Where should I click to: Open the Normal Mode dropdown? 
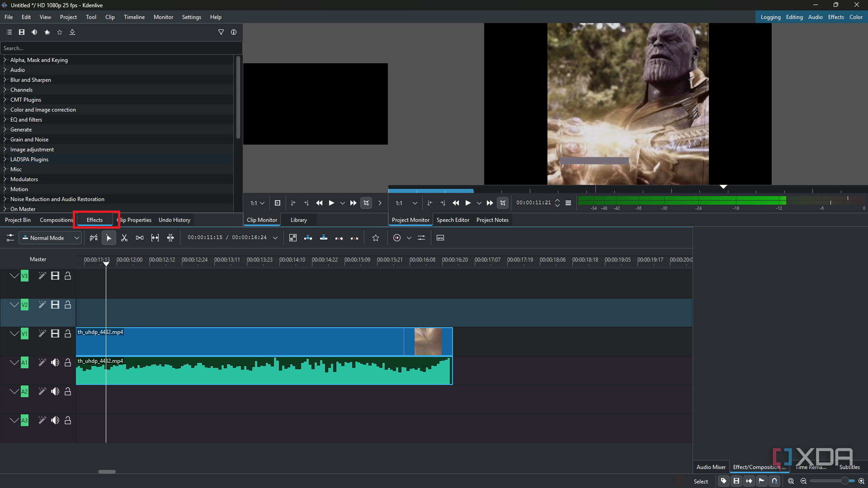pyautogui.click(x=50, y=238)
